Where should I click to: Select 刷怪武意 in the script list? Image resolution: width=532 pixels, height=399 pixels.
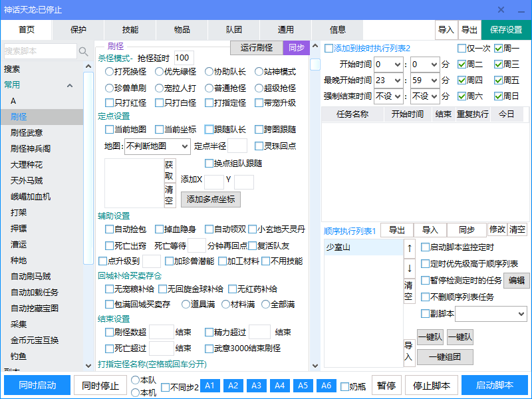point(42,132)
